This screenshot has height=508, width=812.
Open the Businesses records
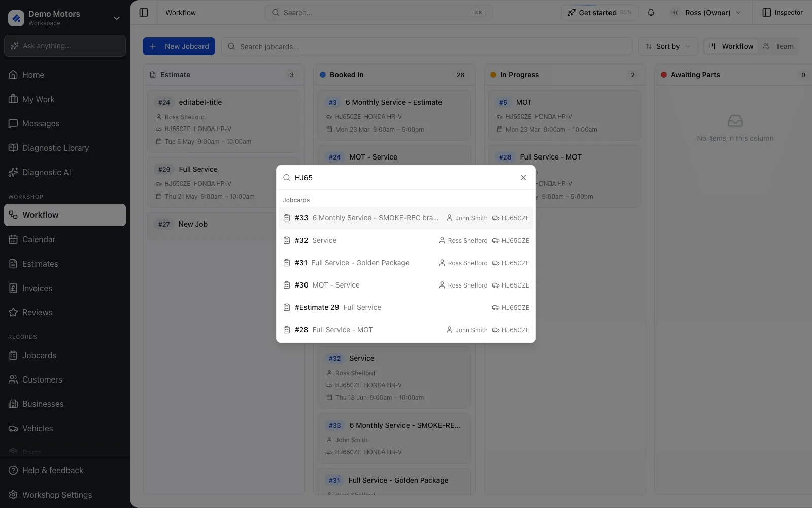click(x=65, y=404)
